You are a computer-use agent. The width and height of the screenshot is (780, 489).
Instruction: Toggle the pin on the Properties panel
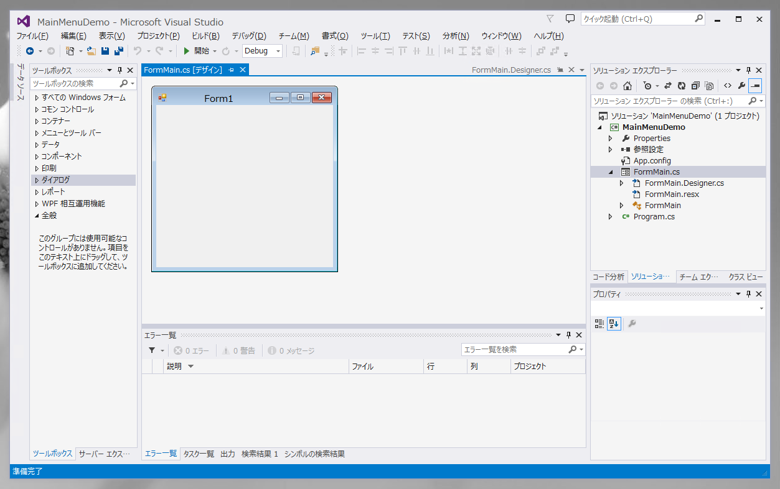coord(748,294)
